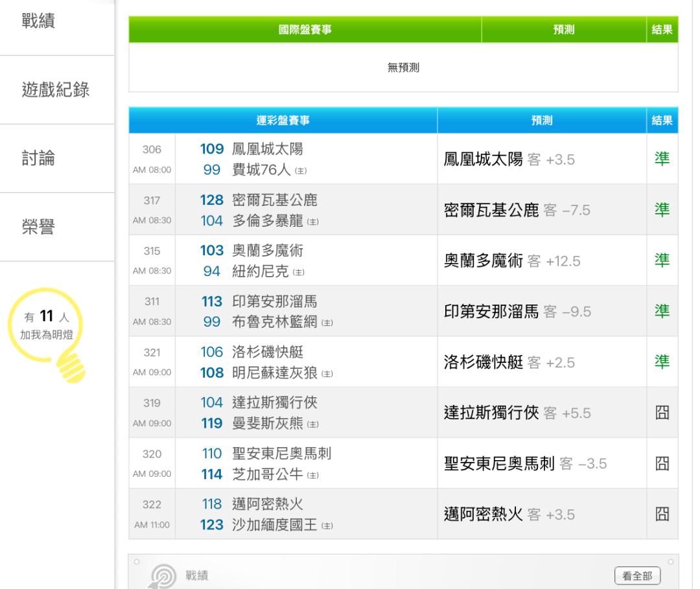Viewport: 700px width, 589px height.
Task: Click game number 321 in the schedule
Action: (152, 352)
